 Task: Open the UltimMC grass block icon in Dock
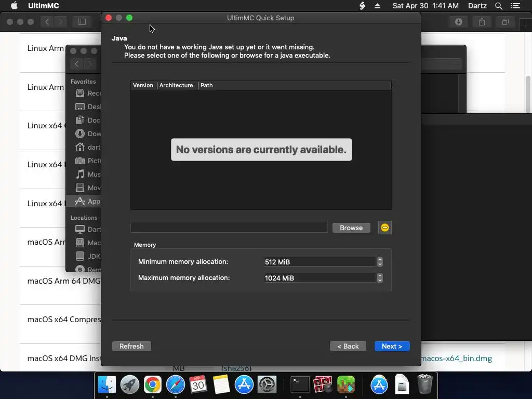[x=345, y=385]
